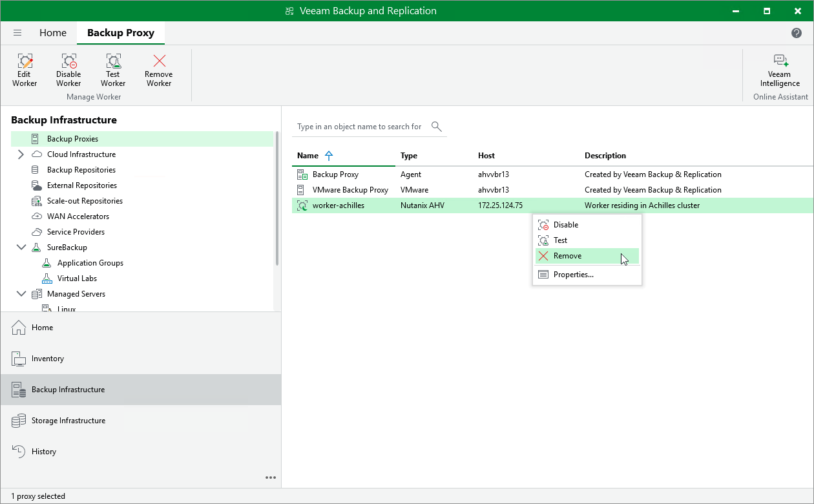
Task: Click the VMware Backup Proxy row icon
Action: pyautogui.click(x=300, y=190)
